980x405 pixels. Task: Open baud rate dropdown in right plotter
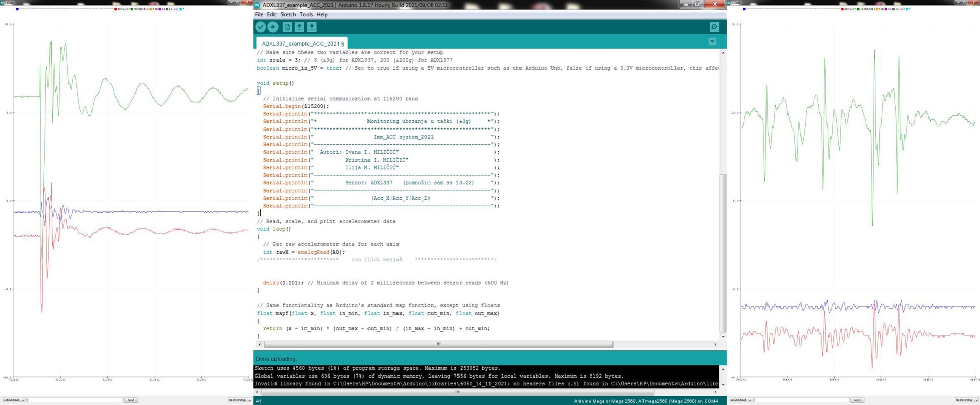click(x=741, y=400)
